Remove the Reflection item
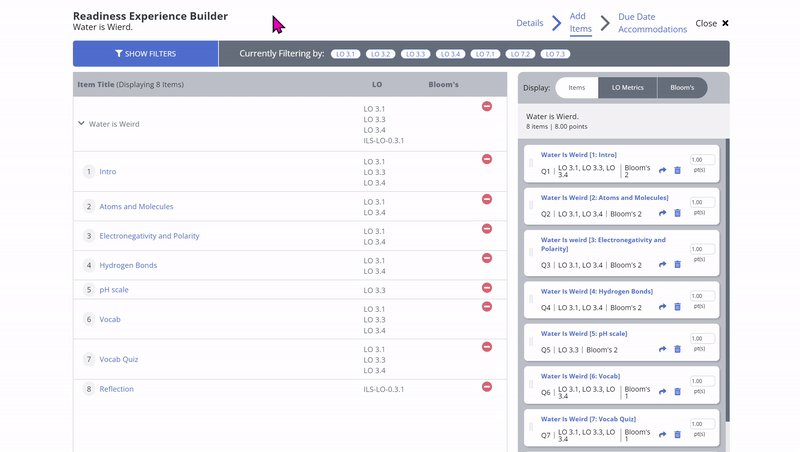Viewport: 800px width, 452px height. [x=487, y=387]
